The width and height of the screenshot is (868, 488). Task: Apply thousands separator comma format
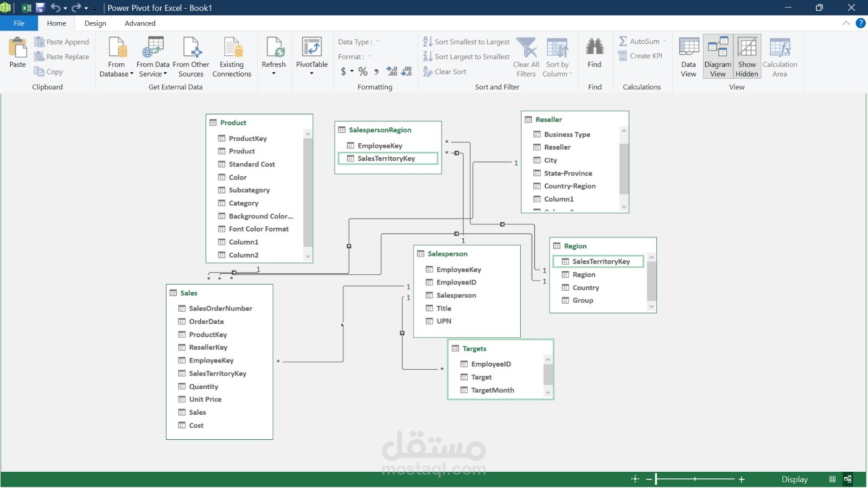point(376,72)
